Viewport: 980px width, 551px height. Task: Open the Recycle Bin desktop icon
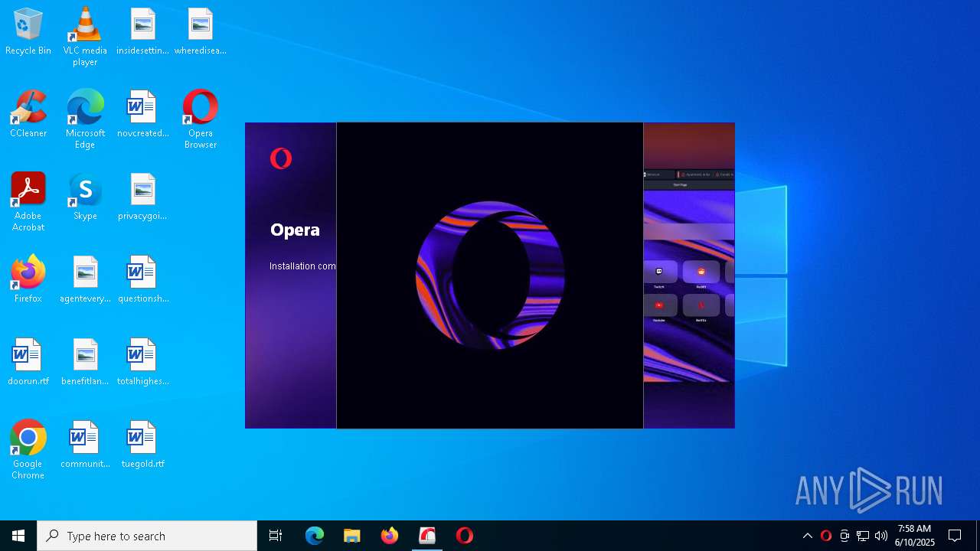coord(28,32)
